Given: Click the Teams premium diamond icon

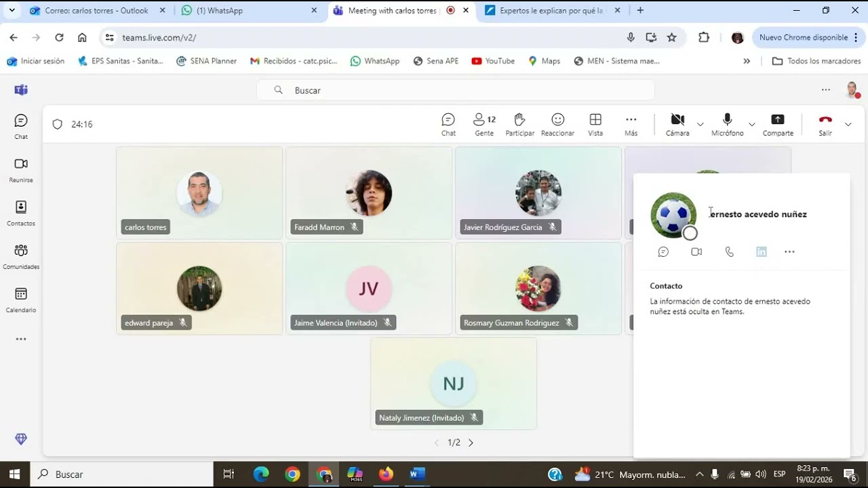Looking at the screenshot, I should (21, 439).
